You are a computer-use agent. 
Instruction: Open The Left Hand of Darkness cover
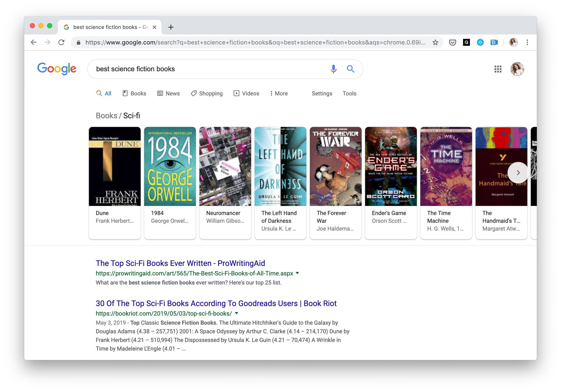(x=280, y=166)
